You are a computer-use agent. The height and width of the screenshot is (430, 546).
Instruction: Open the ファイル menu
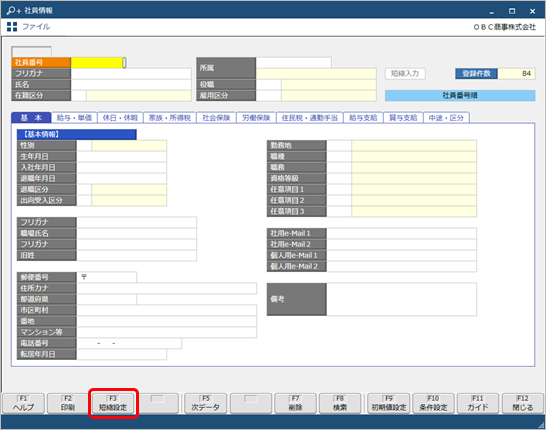[36, 27]
